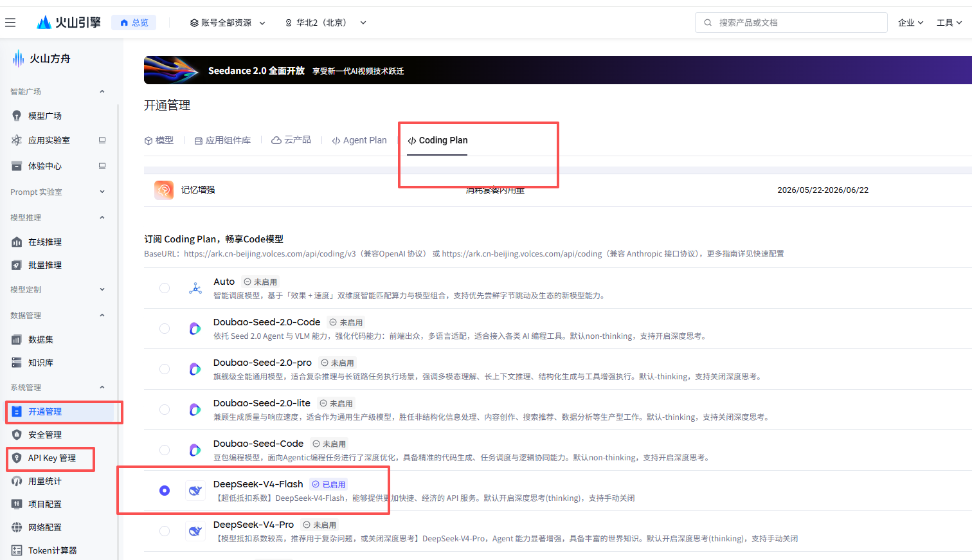Viewport: 972px width, 560px height.
Task: Expand the Prompt 实验室 sidebar section
Action: (102, 192)
